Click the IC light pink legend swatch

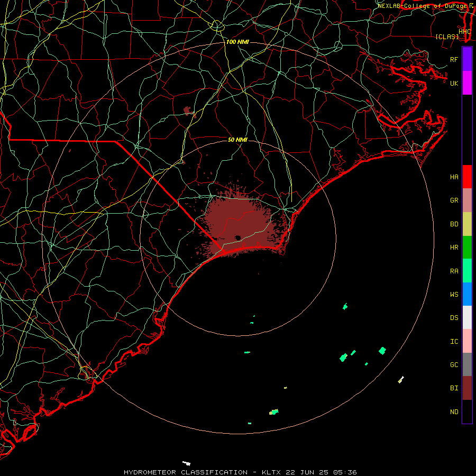tap(467, 341)
